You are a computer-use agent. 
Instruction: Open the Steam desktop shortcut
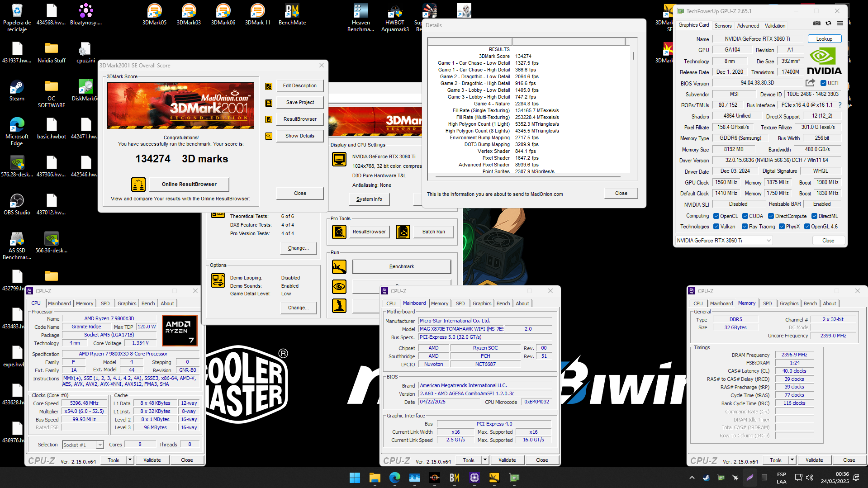tap(17, 90)
